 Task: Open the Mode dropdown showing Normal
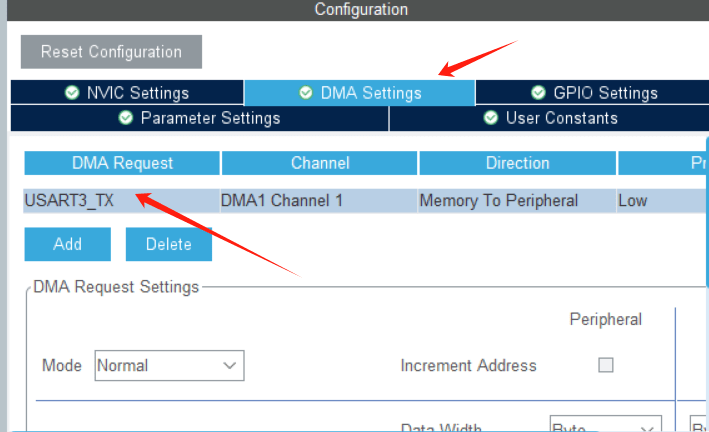point(169,365)
